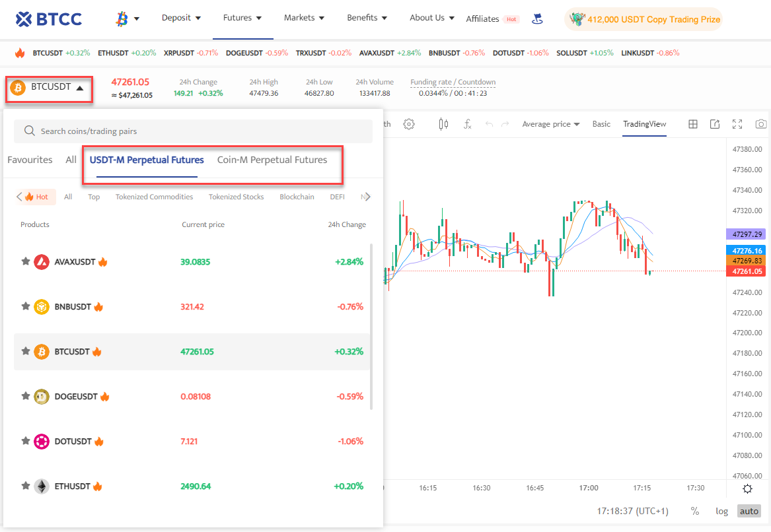Select USDT-M Perpetual Futures tab

coord(147,160)
